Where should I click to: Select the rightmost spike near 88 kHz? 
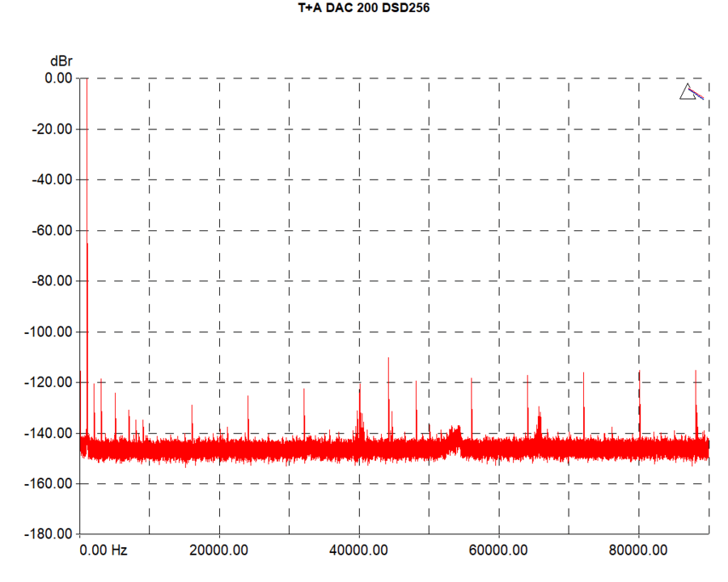coord(695,373)
